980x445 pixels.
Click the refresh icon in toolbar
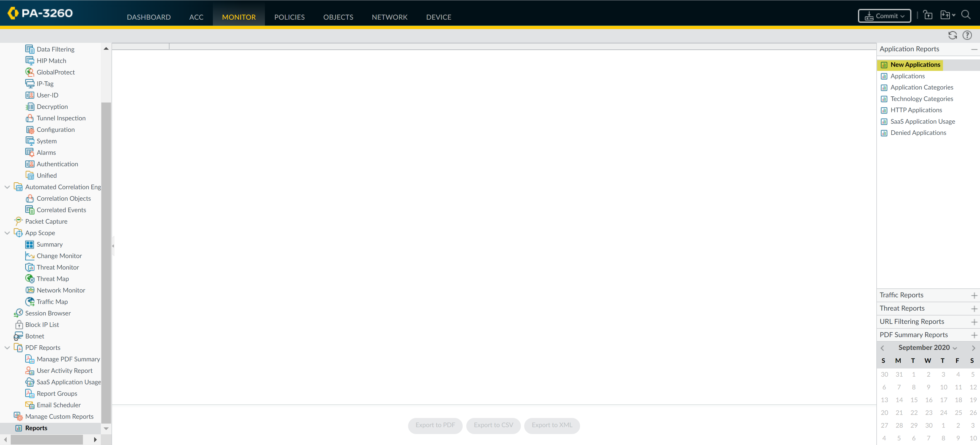[x=952, y=35]
